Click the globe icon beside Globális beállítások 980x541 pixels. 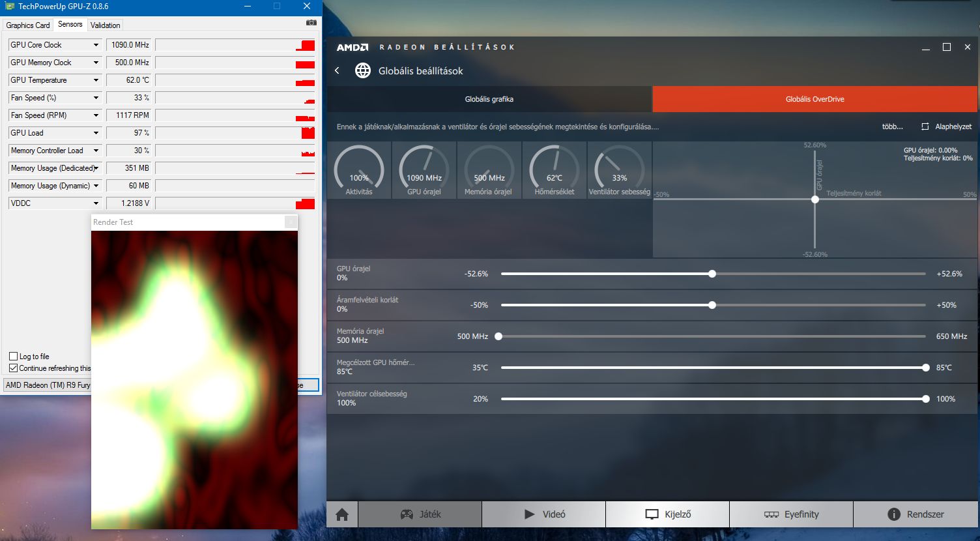(x=363, y=70)
